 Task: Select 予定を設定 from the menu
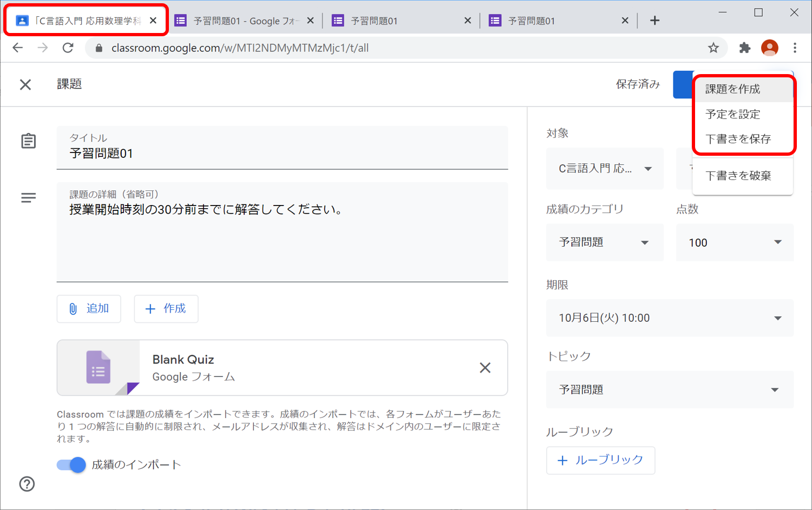coord(742,114)
